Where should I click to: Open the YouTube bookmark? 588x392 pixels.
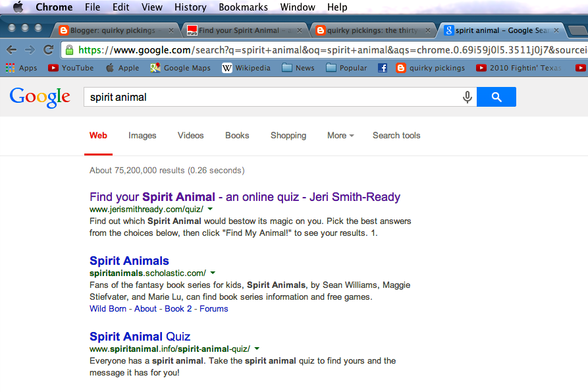click(71, 68)
